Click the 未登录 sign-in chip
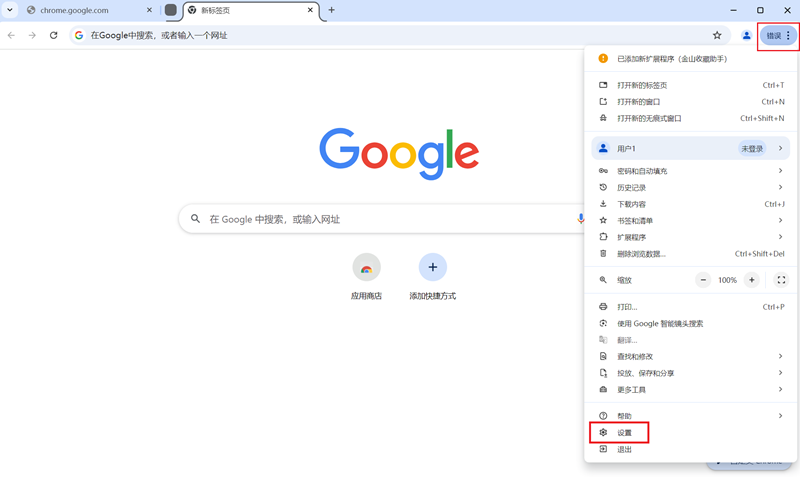This screenshot has height=477, width=800. [x=752, y=148]
